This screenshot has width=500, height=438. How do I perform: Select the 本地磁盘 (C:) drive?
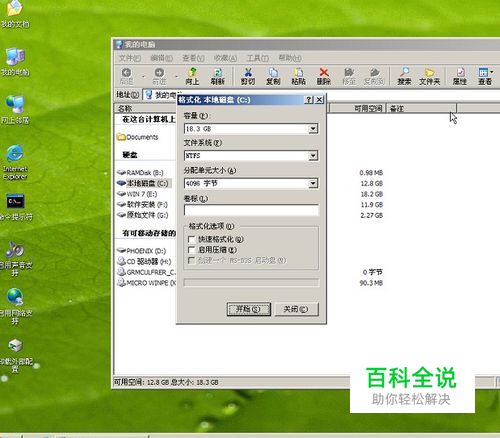coord(143,183)
